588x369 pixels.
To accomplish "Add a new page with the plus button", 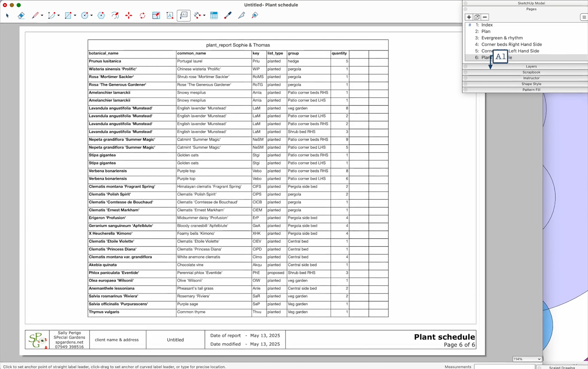I will click(x=469, y=17).
